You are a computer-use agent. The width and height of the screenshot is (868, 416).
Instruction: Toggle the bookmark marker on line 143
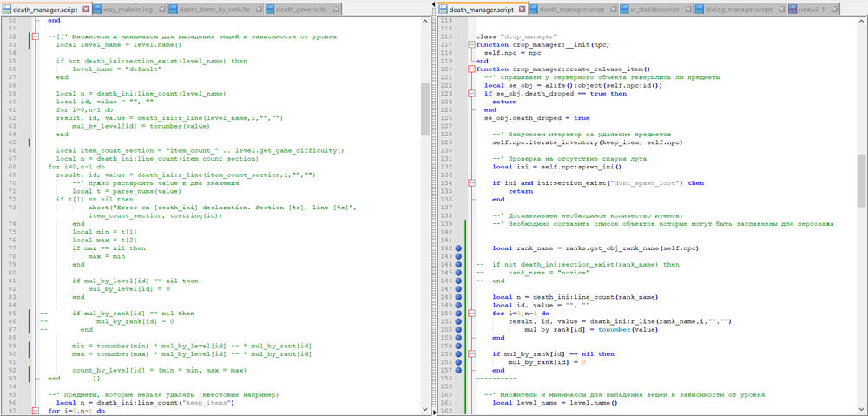click(x=458, y=256)
